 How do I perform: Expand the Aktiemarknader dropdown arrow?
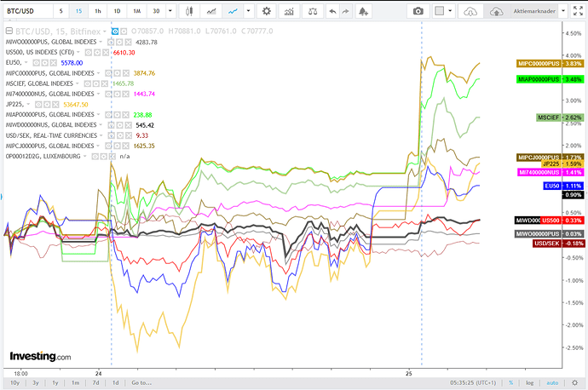click(563, 11)
